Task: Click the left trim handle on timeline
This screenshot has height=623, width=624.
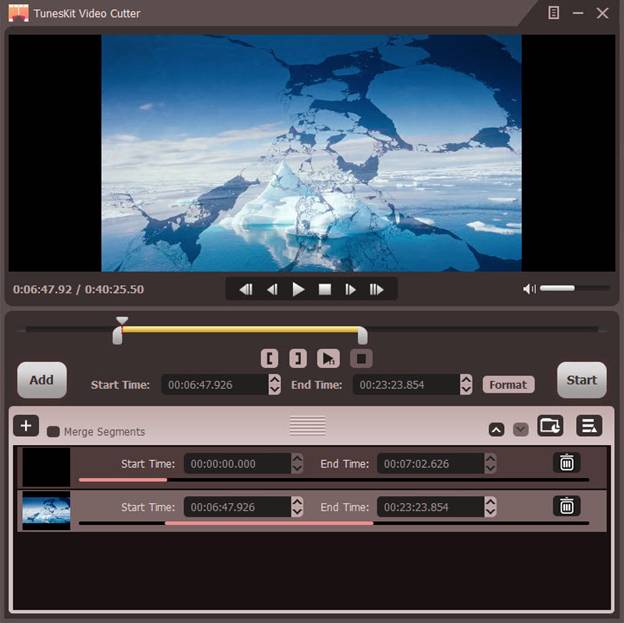Action: [x=117, y=336]
